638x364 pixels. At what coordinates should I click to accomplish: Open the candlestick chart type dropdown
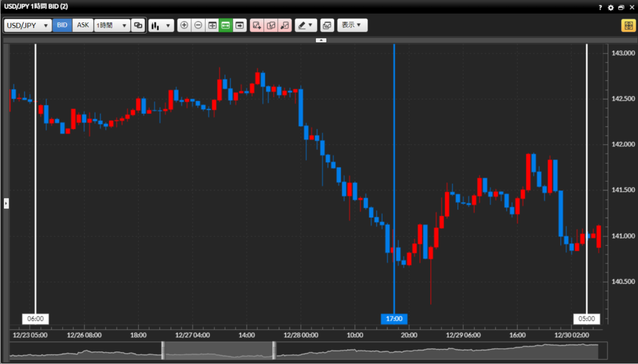click(161, 26)
